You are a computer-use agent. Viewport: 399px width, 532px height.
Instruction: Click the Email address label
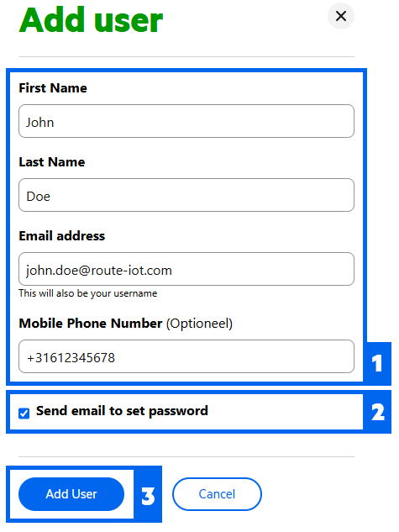pos(62,236)
